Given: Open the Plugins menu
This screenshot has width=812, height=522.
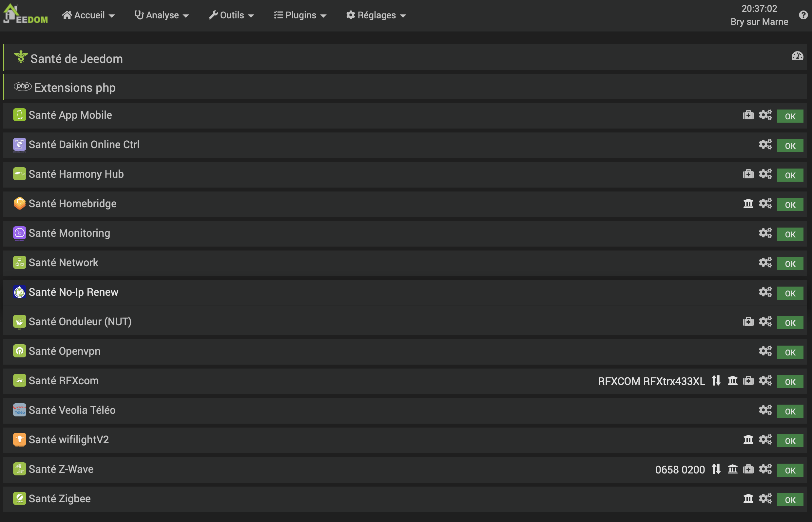Looking at the screenshot, I should (300, 15).
